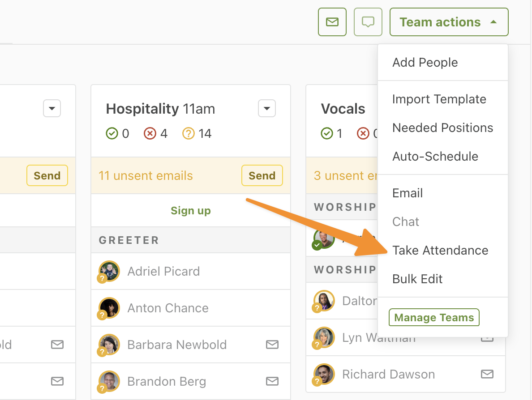The height and width of the screenshot is (400, 532).
Task: Send the 11 unsent emails for Hospitality
Action: [x=262, y=175]
